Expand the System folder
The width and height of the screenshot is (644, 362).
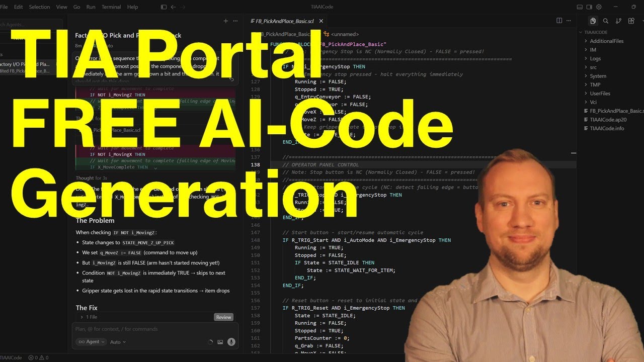click(598, 76)
